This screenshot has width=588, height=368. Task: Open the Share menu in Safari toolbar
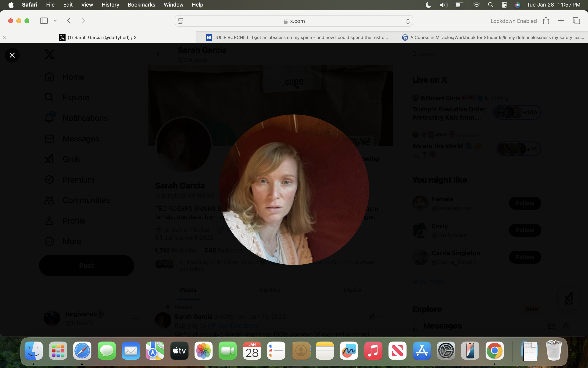[546, 21]
